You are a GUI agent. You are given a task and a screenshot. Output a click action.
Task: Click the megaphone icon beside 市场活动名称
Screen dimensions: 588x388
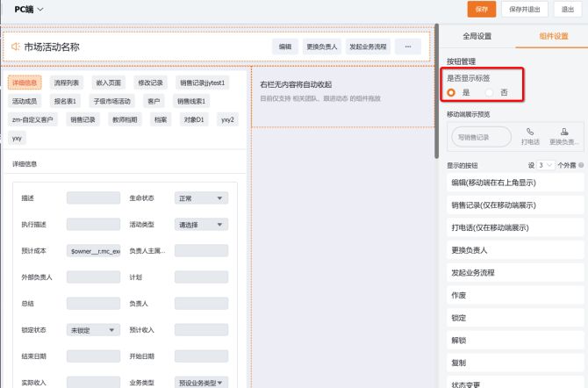click(x=16, y=47)
